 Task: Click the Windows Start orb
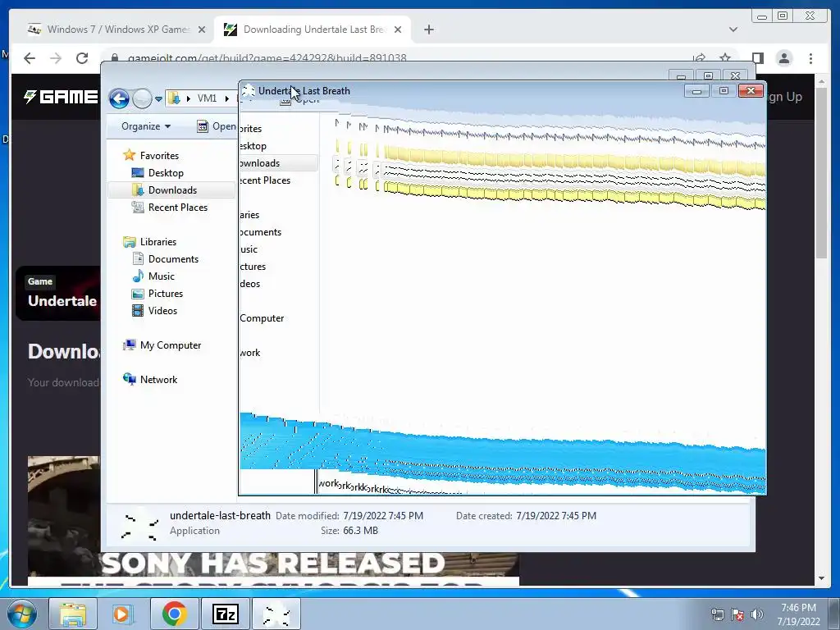[x=21, y=614]
